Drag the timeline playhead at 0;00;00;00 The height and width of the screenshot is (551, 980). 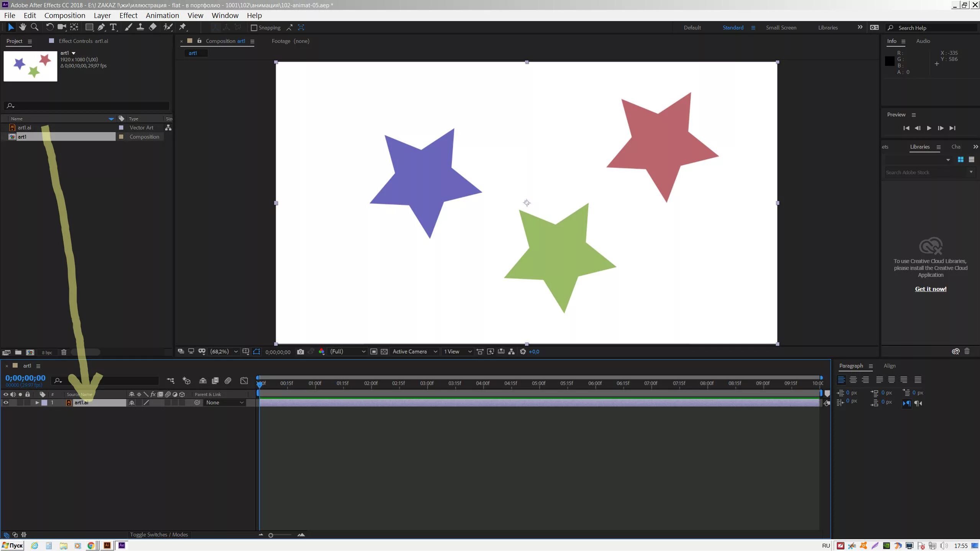click(259, 382)
